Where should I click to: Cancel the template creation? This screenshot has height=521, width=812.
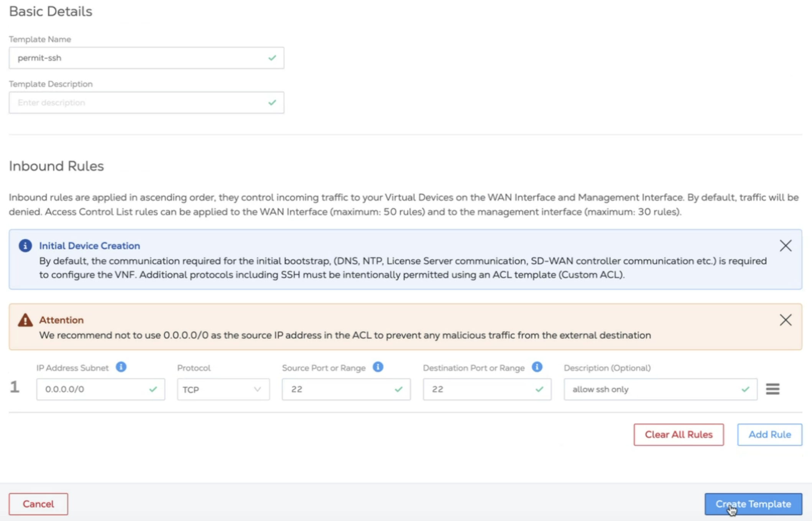[x=38, y=504]
